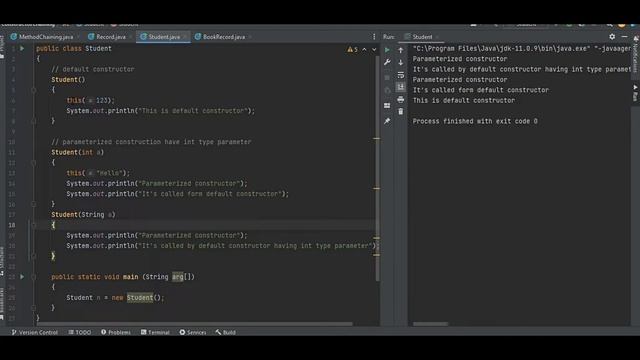Open the Services tool window
This screenshot has width=640, height=360.
(x=193, y=332)
